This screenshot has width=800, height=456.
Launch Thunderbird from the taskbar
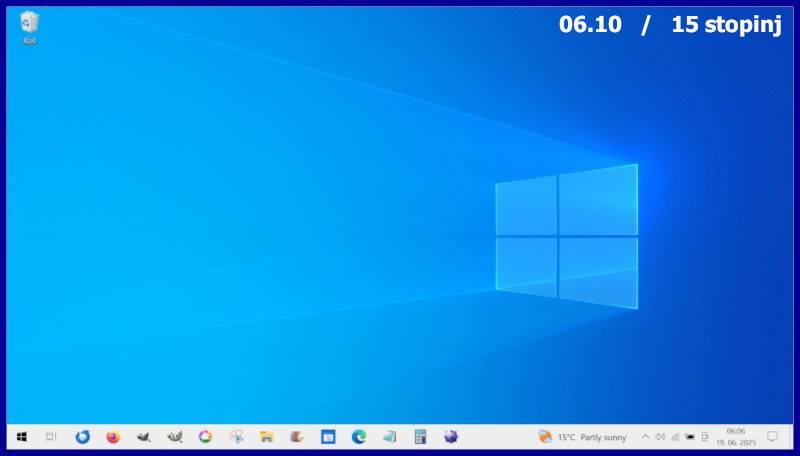click(83, 437)
